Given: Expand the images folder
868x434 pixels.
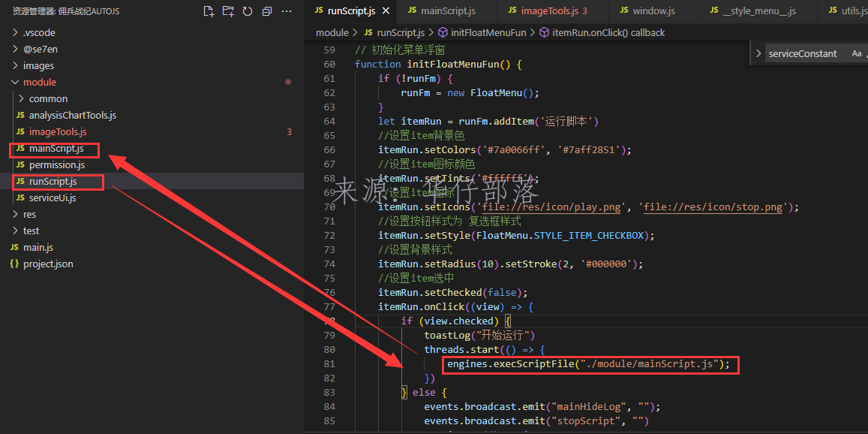Looking at the screenshot, I should coord(152,65).
